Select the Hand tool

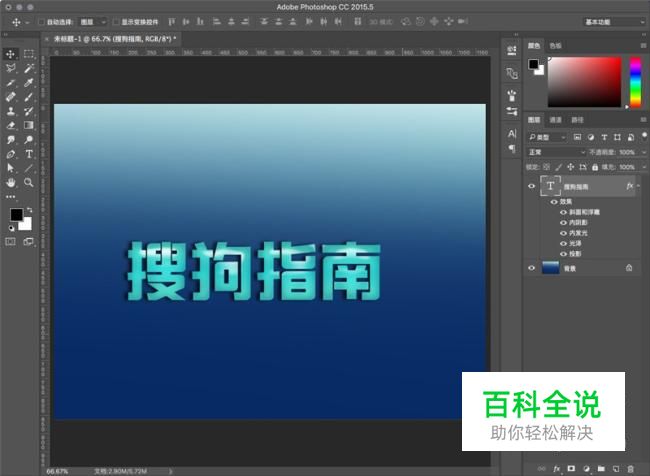pyautogui.click(x=11, y=182)
